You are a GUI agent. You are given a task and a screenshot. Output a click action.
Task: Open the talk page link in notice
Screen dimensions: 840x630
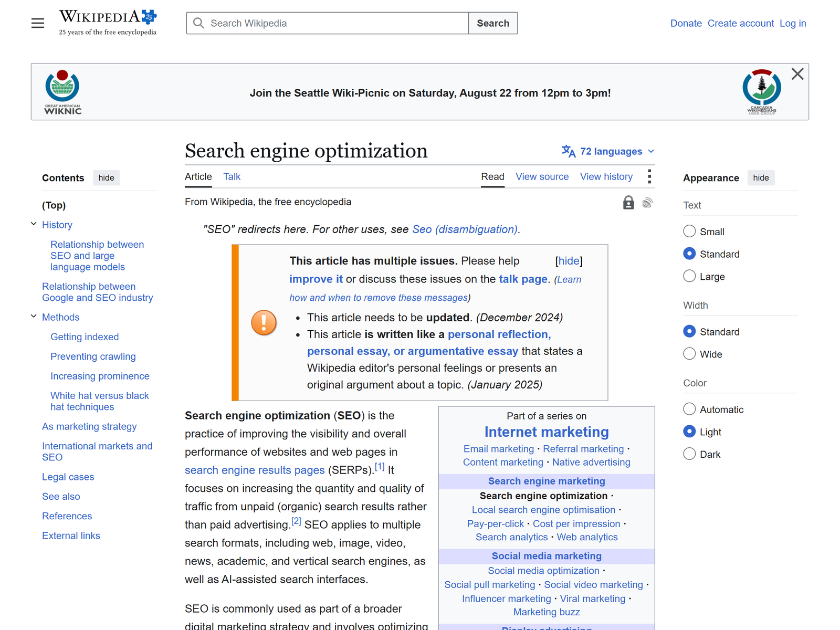click(x=523, y=279)
